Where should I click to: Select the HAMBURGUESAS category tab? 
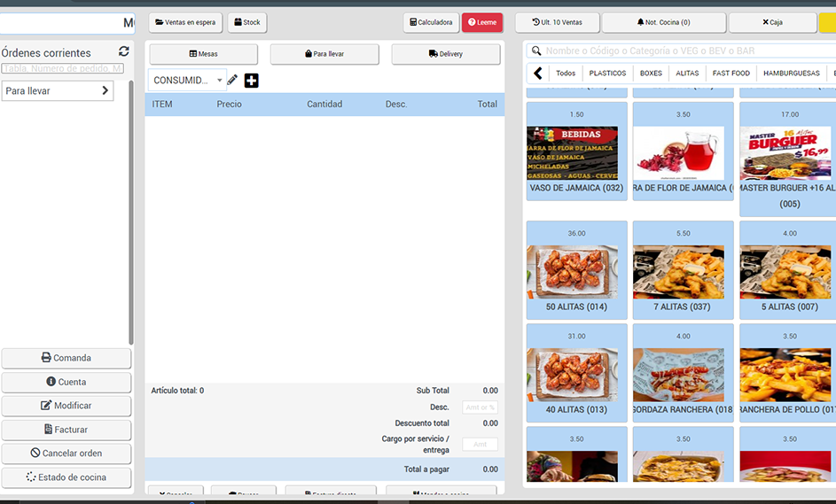[791, 74]
